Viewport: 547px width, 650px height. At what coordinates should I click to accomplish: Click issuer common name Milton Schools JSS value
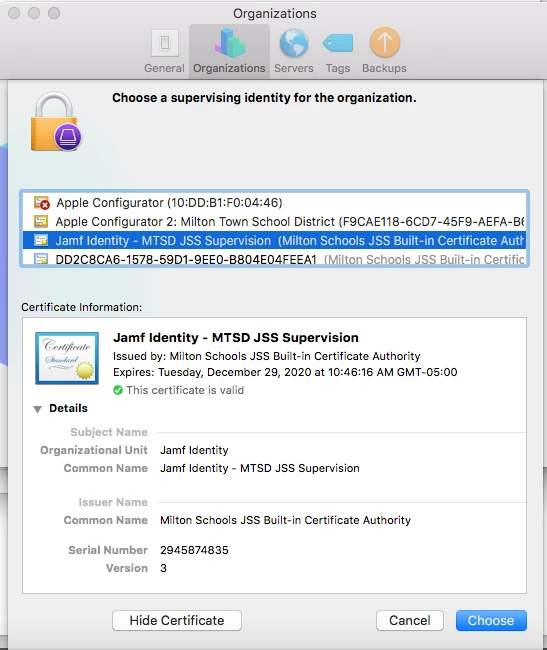click(x=286, y=520)
